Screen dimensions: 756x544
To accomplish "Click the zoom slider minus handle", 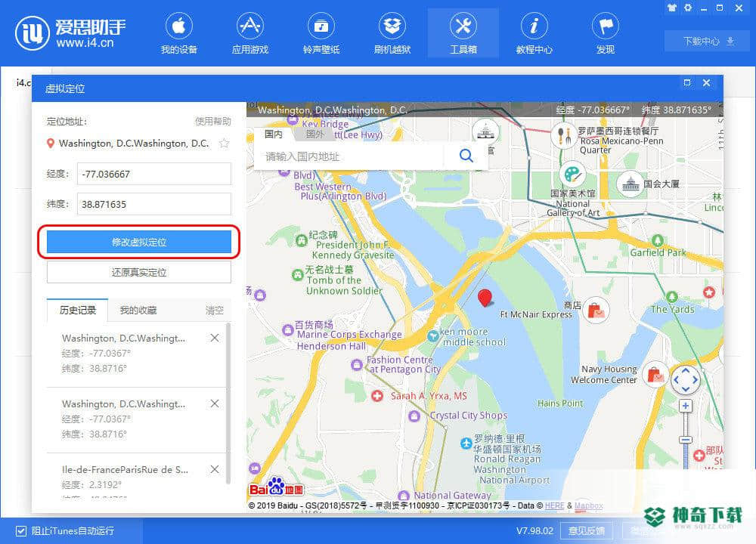I will coord(686,440).
